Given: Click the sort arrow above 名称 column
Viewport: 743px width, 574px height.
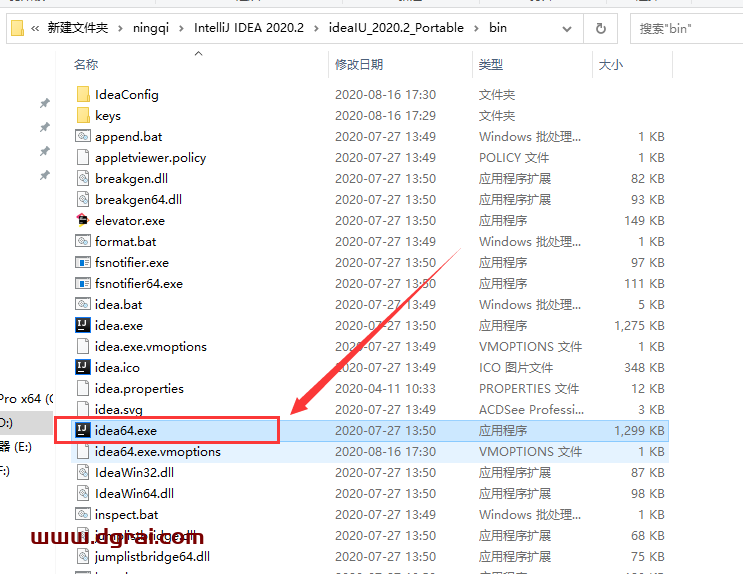Looking at the screenshot, I should point(199,54).
